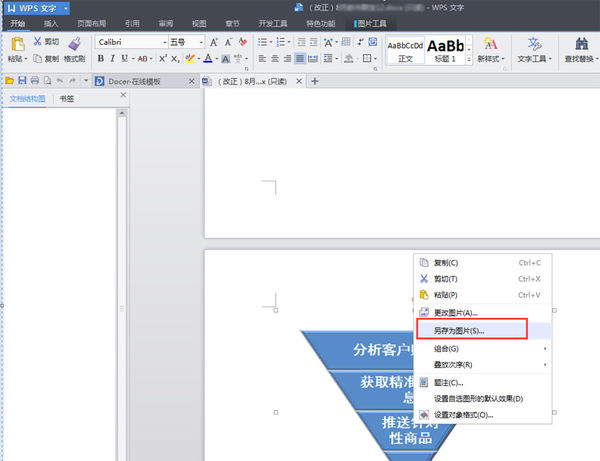This screenshot has height=461, width=600.
Task: Open the 书签 panel tab
Action: click(x=67, y=99)
